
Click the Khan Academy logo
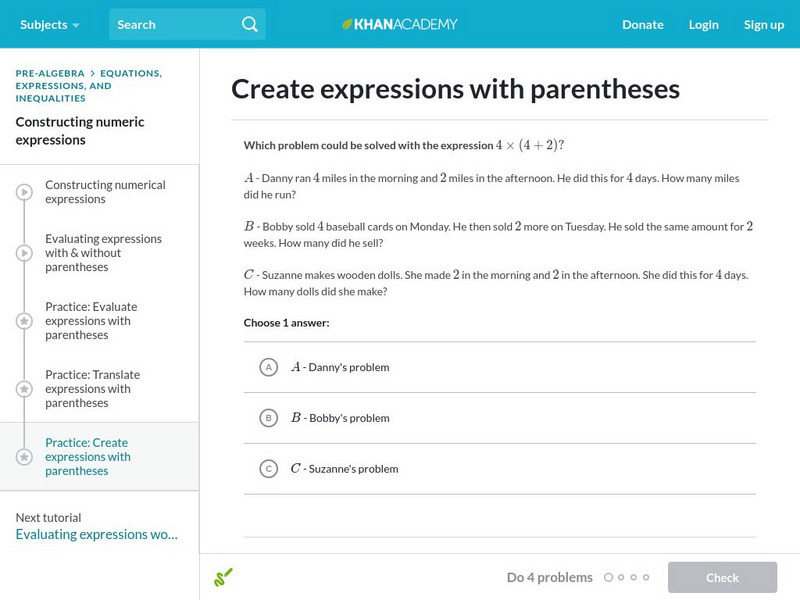(400, 24)
